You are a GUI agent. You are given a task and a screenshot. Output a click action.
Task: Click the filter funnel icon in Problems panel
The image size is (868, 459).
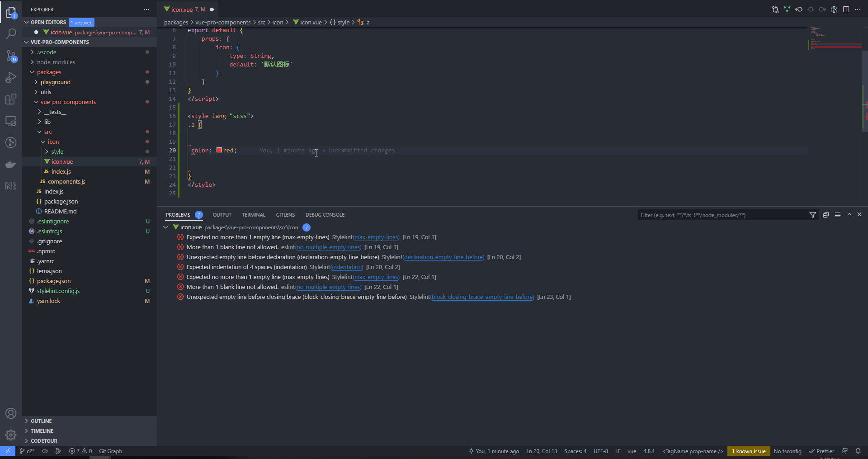tap(812, 215)
